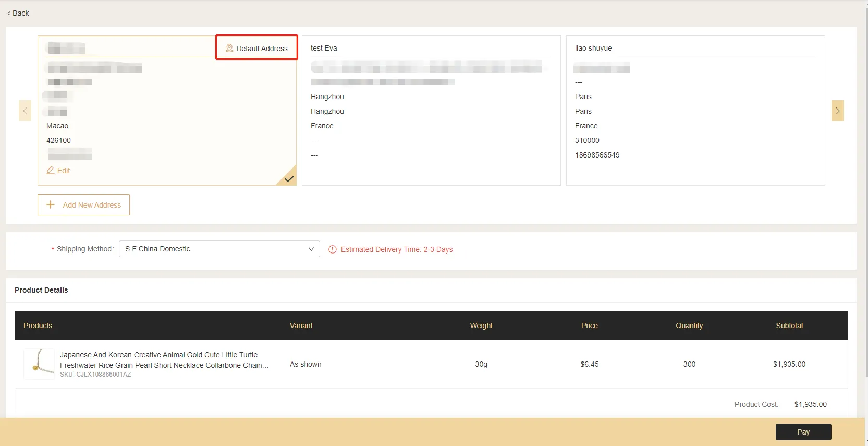
Task: Click the dropdown chevron in Shipping Method
Action: pyautogui.click(x=311, y=249)
